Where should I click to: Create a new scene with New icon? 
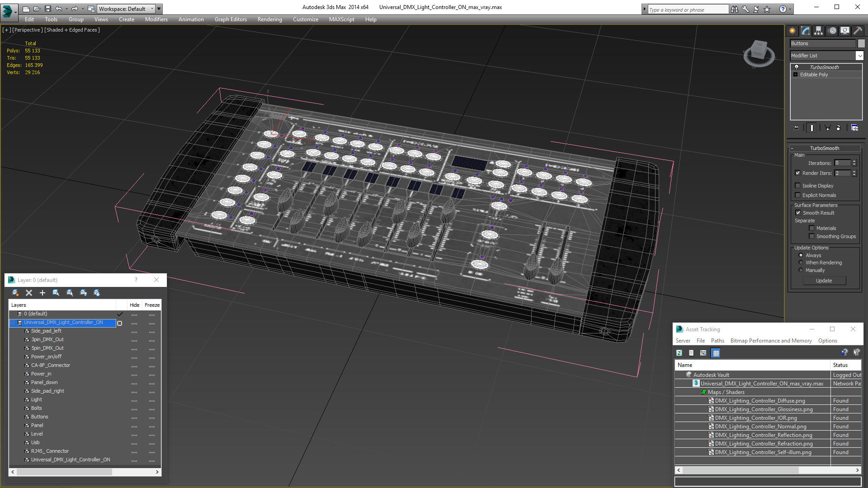coord(26,9)
